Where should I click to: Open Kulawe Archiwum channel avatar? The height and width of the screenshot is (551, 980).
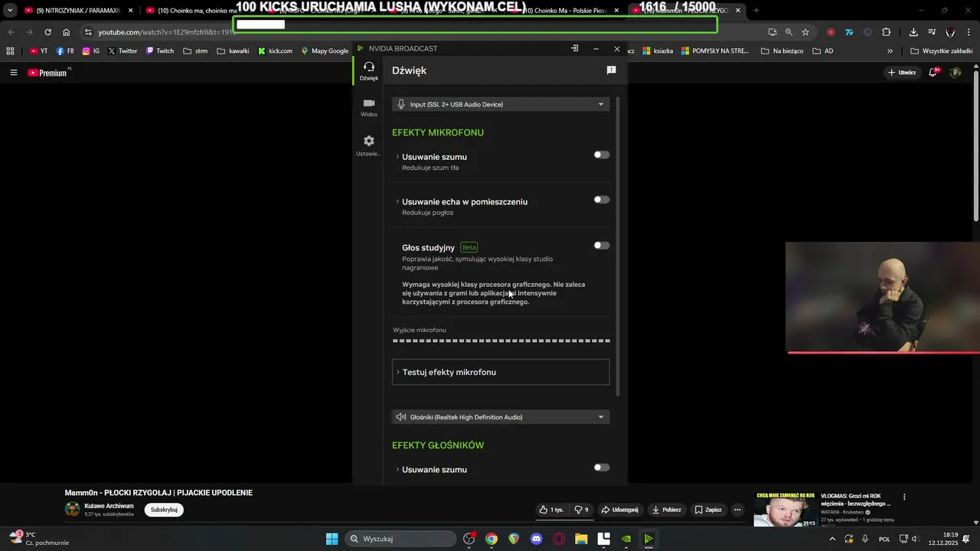pyautogui.click(x=72, y=510)
